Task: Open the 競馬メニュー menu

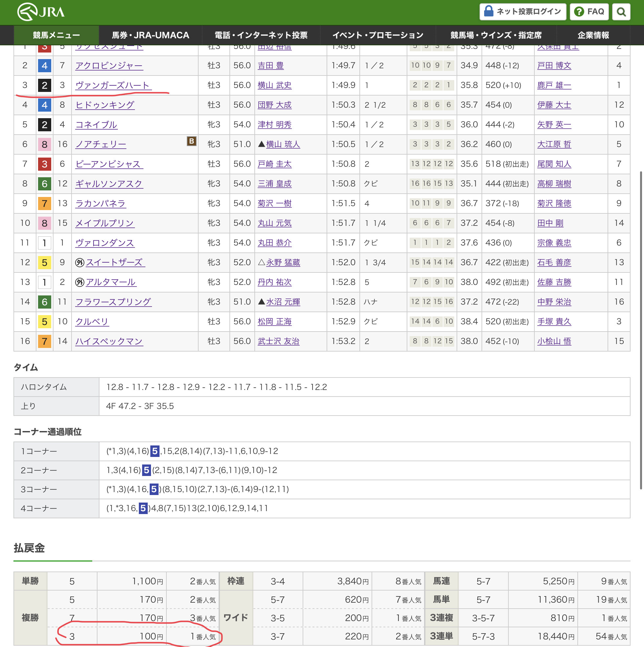Action: (56, 35)
